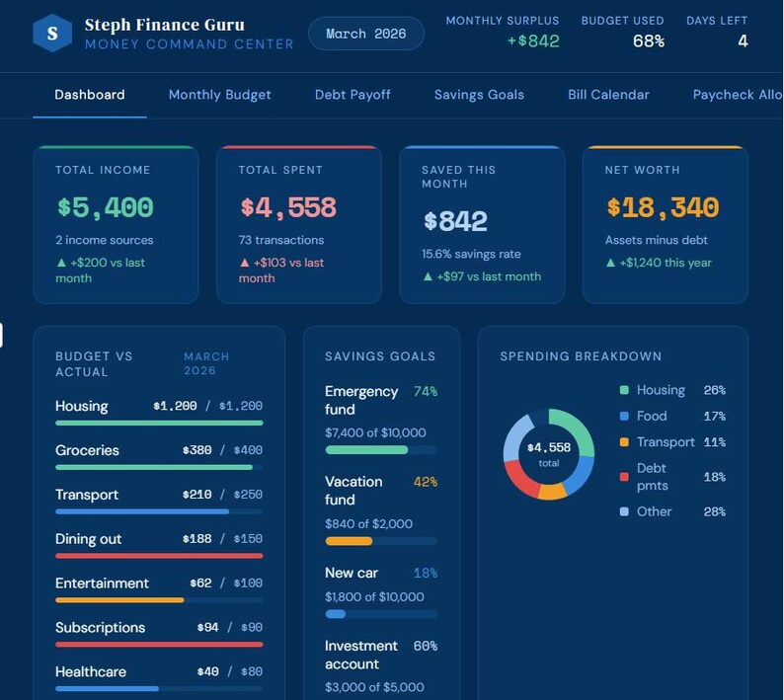The width and height of the screenshot is (784, 700).
Task: Click the Subscriptions $94 amount
Action: 207,627
